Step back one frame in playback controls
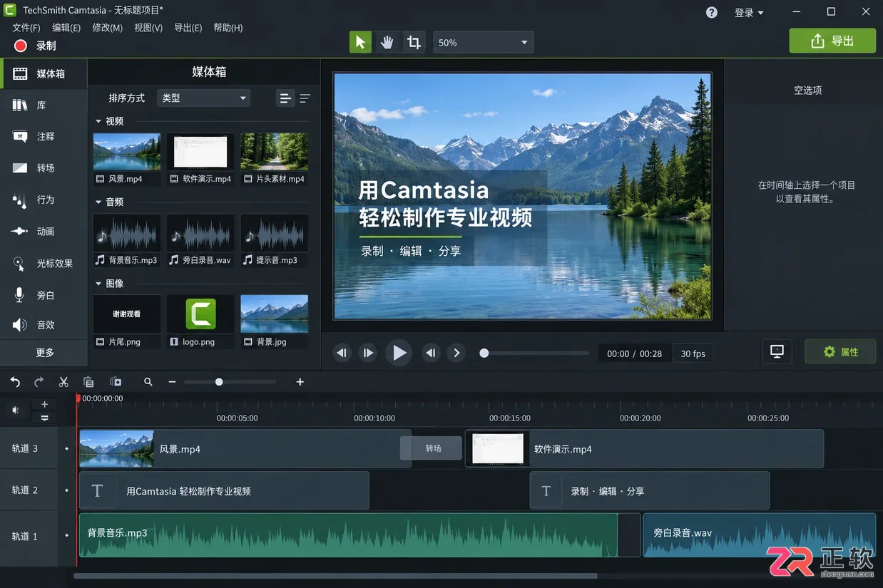Viewport: 883px width, 588px height. pos(342,353)
